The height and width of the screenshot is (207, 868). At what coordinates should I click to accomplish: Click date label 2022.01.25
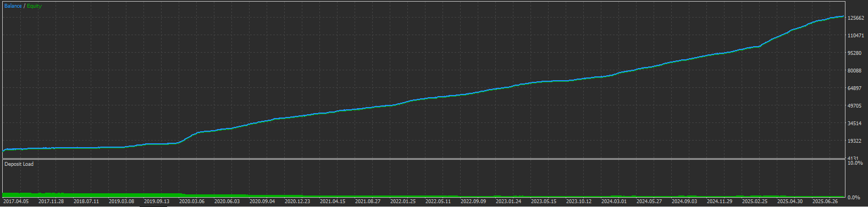(403, 202)
